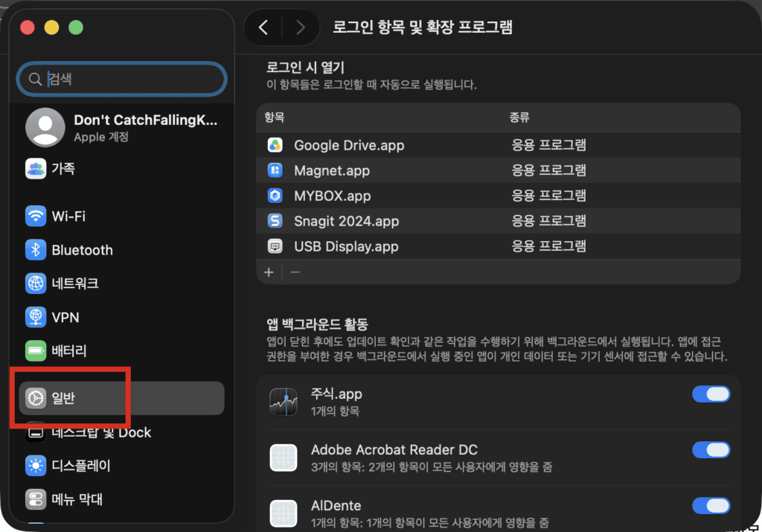Remove login item with minus button
This screenshot has width=762, height=532.
click(x=295, y=272)
